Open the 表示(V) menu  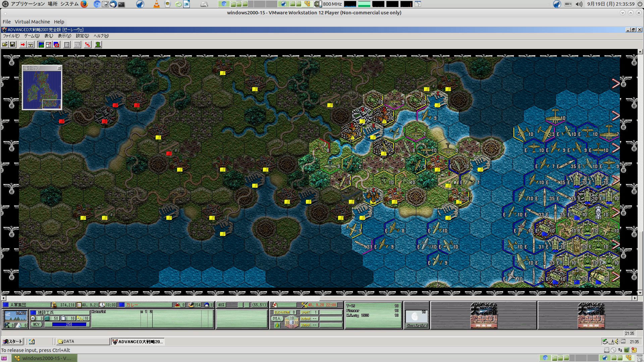tap(64, 36)
